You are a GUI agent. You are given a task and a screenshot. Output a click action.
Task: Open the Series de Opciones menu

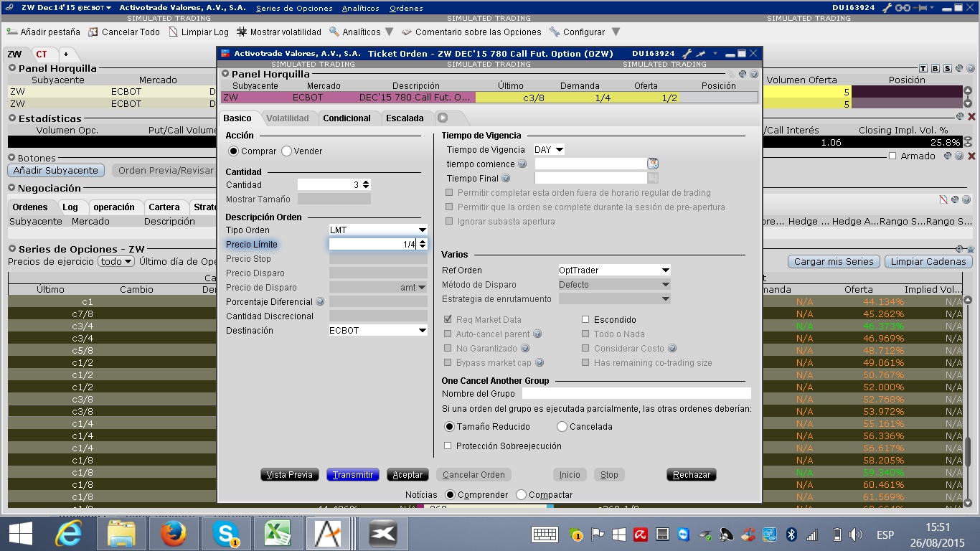click(294, 8)
